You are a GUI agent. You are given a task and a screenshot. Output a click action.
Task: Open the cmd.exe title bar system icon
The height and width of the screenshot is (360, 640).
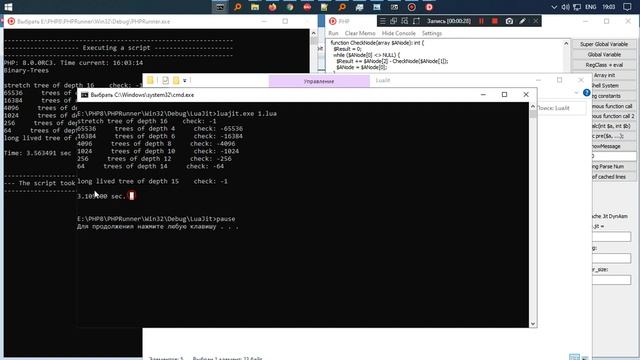pos(84,95)
